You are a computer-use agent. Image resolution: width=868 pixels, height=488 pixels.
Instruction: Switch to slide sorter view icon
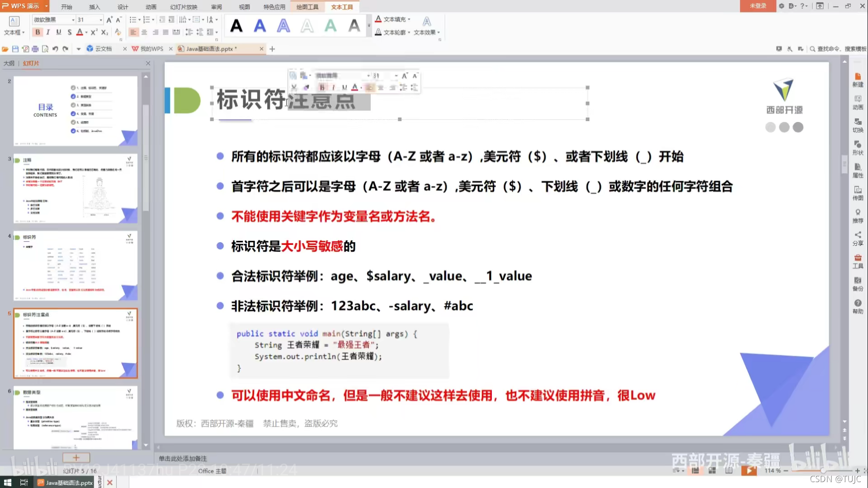pos(712,470)
